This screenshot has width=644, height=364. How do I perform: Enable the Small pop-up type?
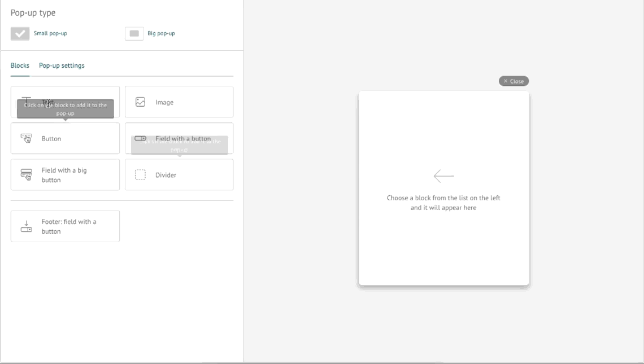pyautogui.click(x=20, y=33)
